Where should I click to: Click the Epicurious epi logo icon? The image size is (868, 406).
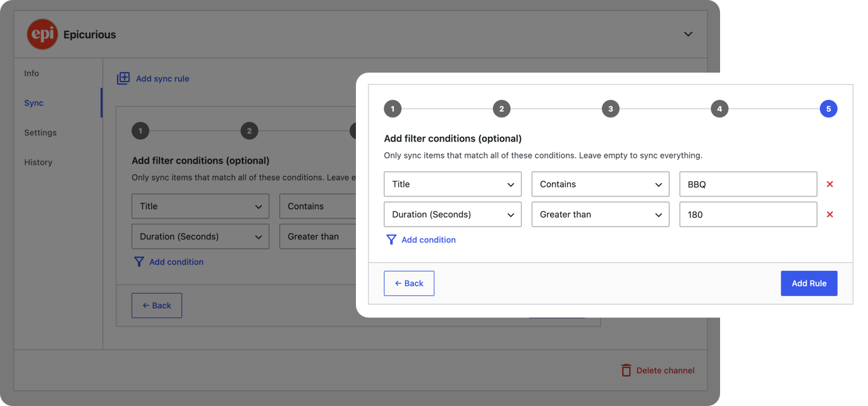[x=42, y=34]
